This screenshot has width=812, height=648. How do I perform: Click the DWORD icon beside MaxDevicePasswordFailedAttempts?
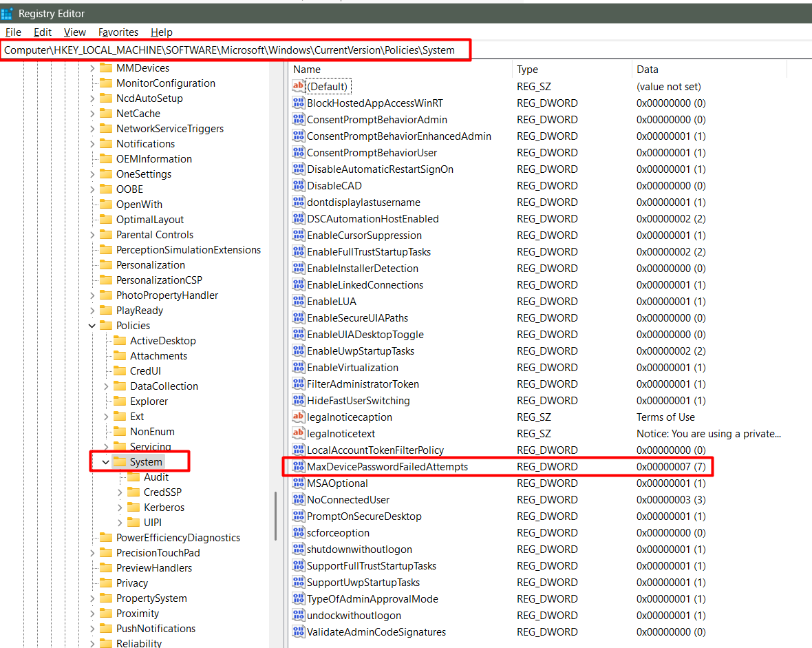[298, 467]
